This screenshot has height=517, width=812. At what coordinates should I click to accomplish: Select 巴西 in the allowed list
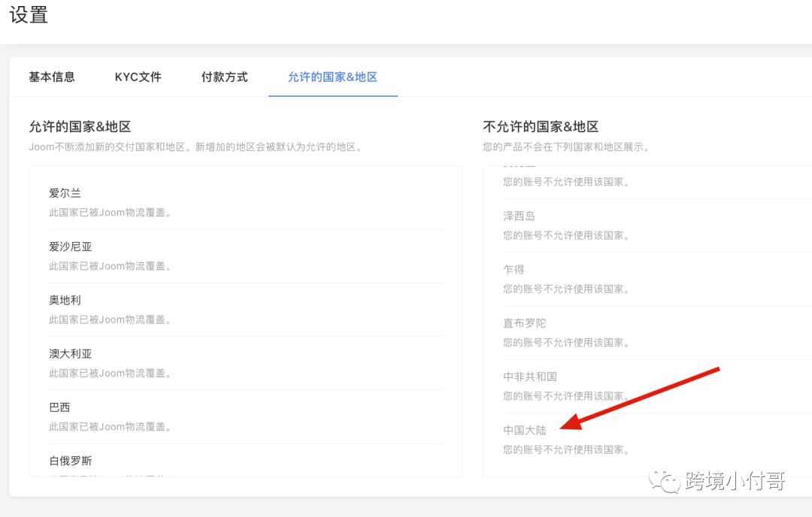(59, 407)
